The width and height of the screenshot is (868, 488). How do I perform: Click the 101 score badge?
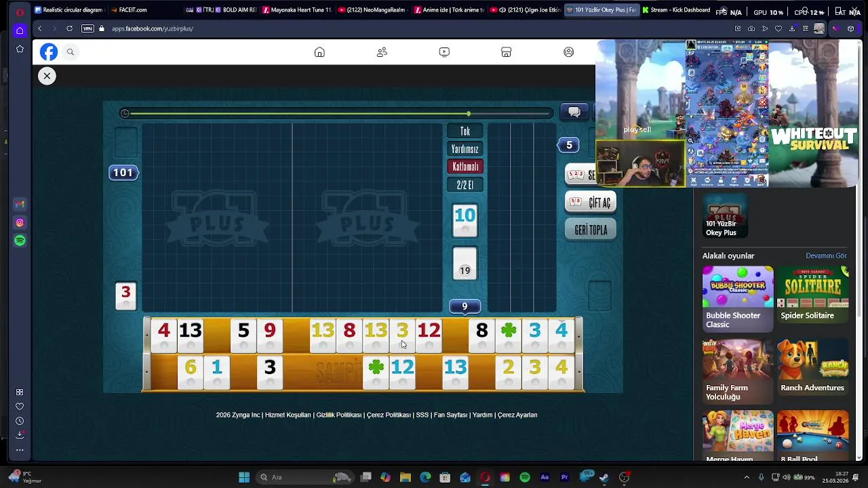pyautogui.click(x=123, y=173)
